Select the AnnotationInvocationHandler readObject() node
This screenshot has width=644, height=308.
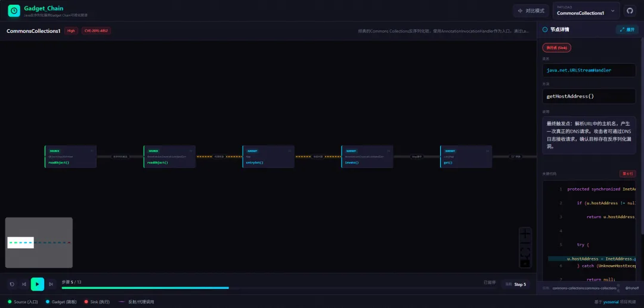point(169,157)
